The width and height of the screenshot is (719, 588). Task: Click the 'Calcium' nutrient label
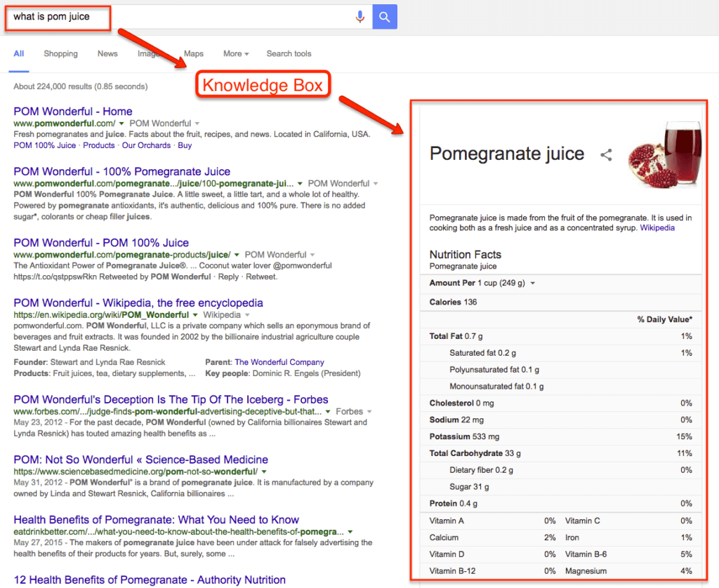coord(444,537)
